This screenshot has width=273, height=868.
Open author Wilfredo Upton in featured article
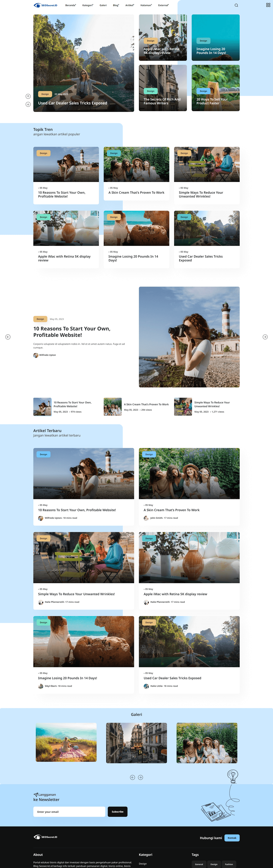tap(47, 355)
